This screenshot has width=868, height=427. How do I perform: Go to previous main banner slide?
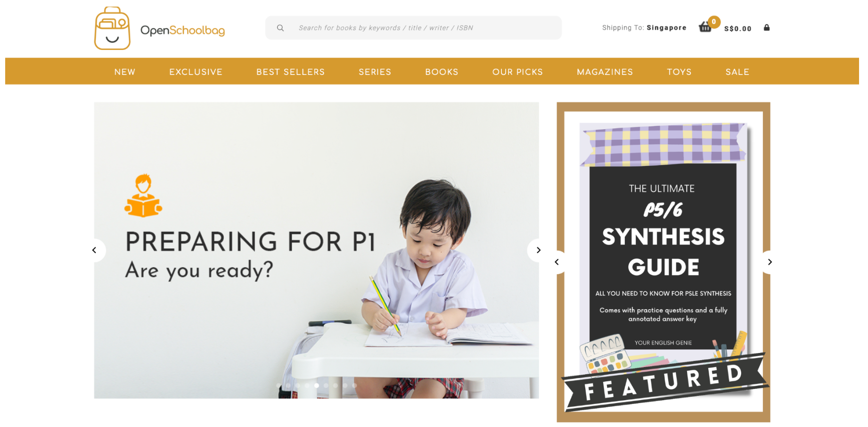tap(94, 250)
